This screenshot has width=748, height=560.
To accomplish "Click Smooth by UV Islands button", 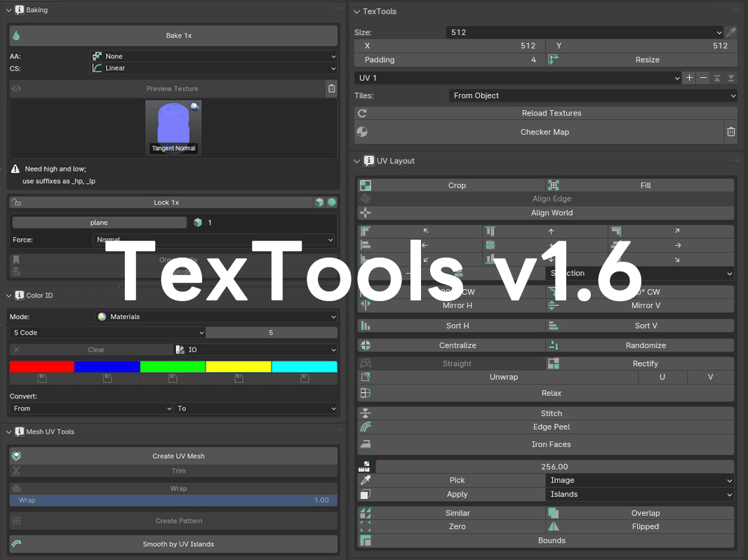I will [173, 545].
